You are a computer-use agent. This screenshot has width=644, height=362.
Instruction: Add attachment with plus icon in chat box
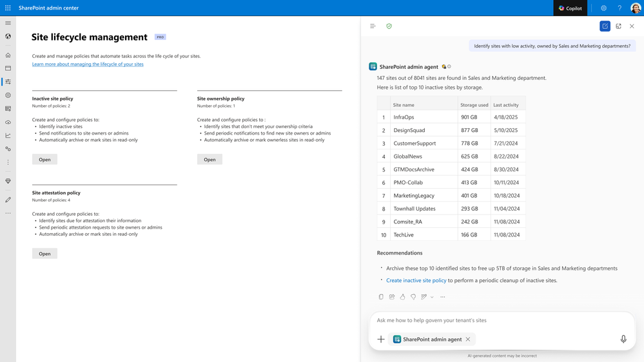(381, 339)
